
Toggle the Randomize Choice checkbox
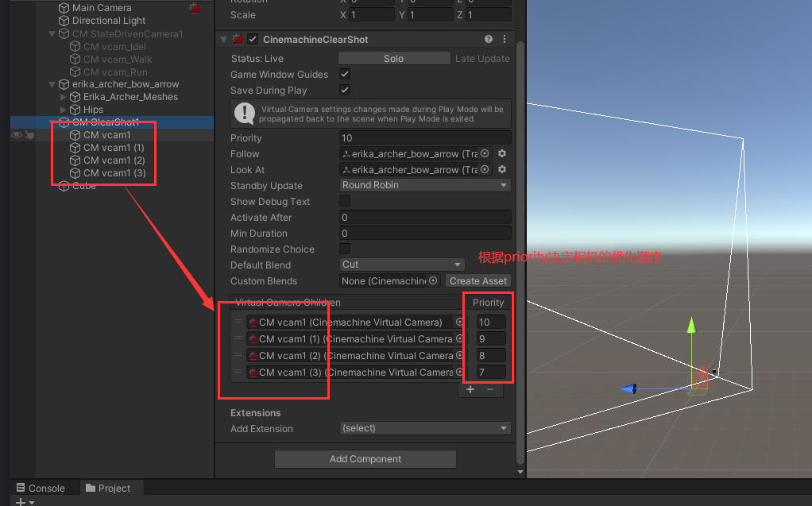tap(344, 249)
